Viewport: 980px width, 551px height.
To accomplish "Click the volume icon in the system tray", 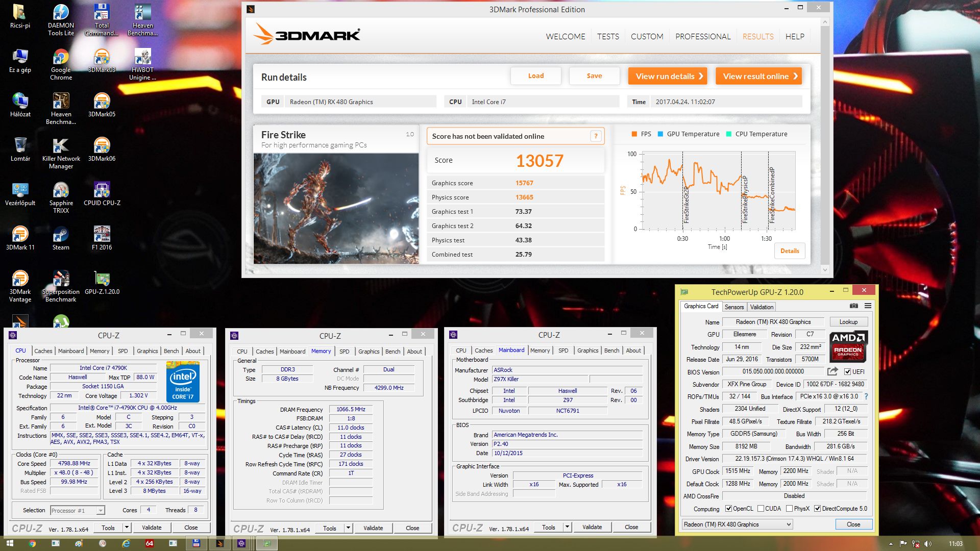I will (927, 544).
